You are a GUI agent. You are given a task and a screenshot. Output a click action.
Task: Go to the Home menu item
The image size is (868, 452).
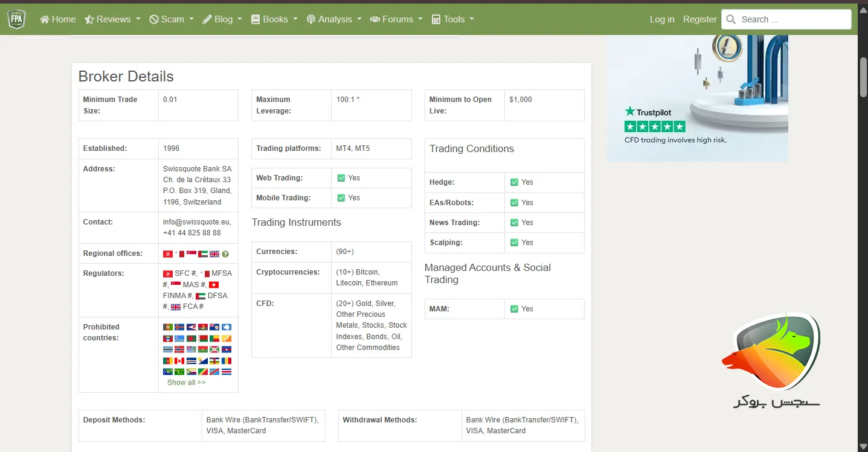(x=58, y=19)
